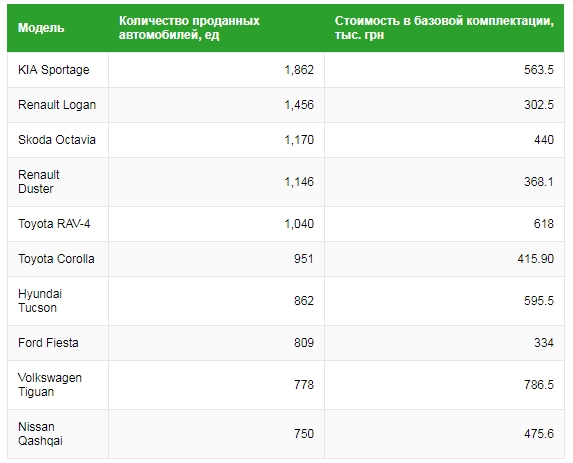Click the 1,862 sales value

tap(299, 70)
